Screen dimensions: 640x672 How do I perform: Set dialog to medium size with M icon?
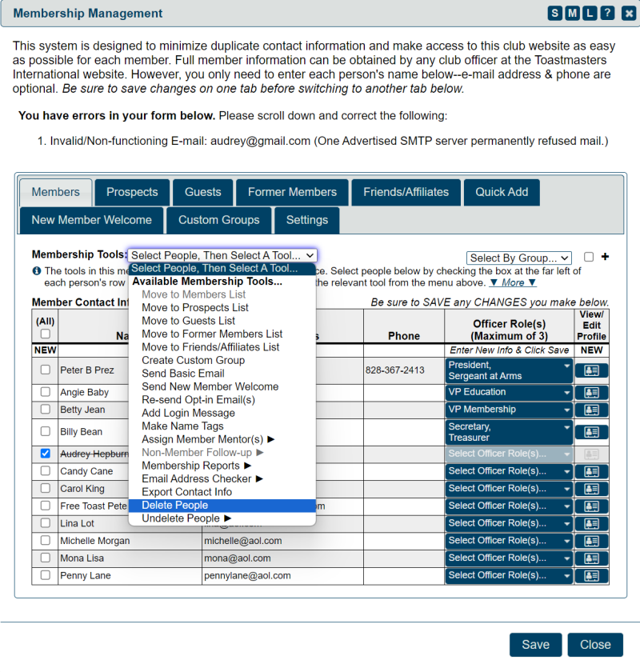(x=572, y=14)
